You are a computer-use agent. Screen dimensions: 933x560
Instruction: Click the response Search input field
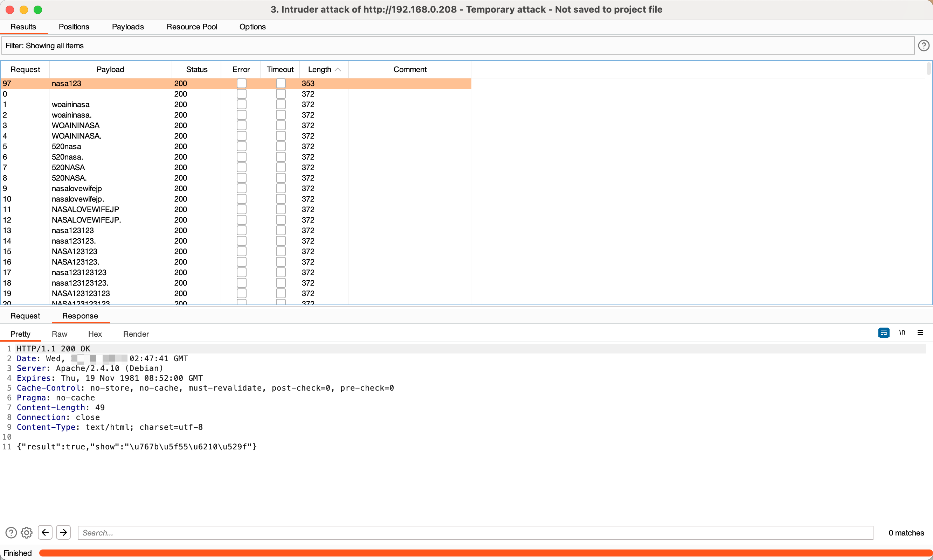coord(475,532)
